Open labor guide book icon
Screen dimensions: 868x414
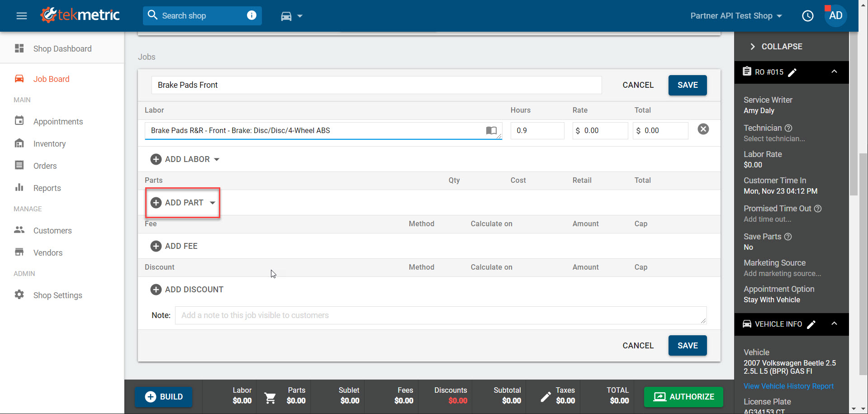[491, 130]
